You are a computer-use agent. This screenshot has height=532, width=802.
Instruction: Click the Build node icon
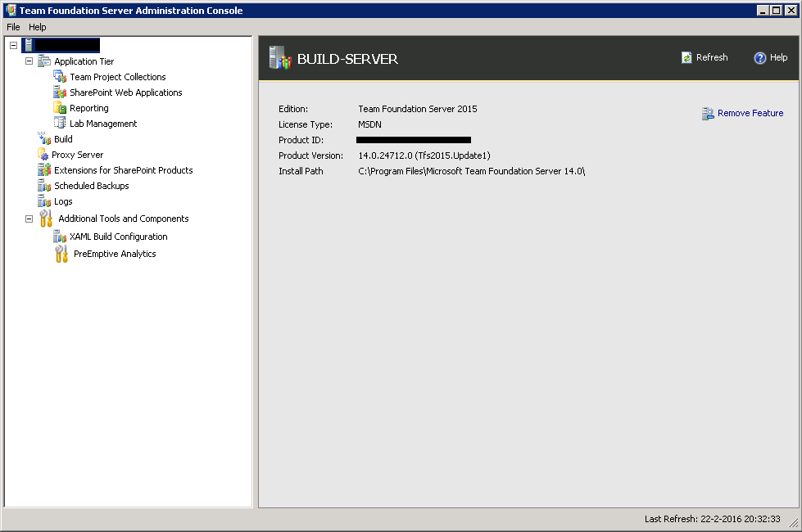pyautogui.click(x=44, y=139)
